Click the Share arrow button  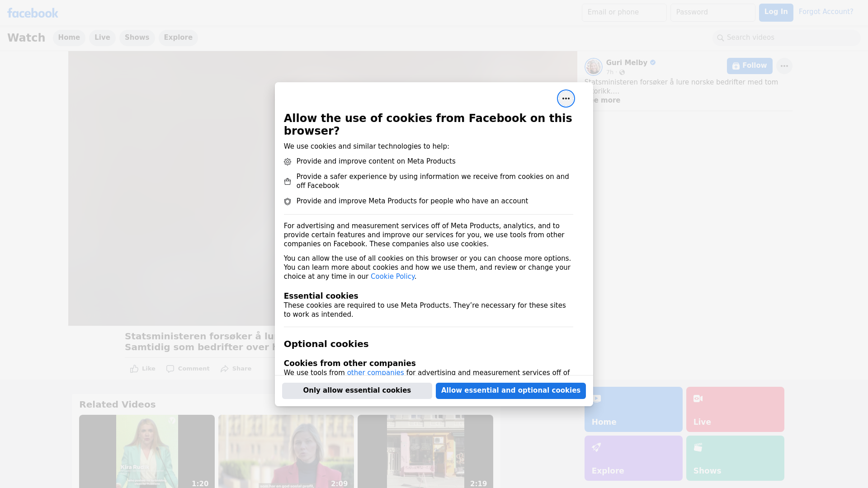pyautogui.click(x=236, y=369)
